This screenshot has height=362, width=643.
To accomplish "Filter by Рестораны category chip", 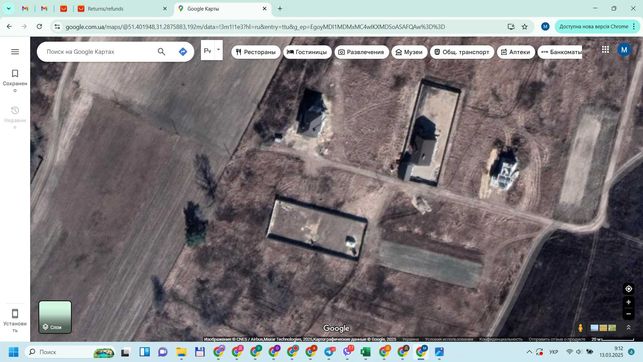I will [x=256, y=52].
